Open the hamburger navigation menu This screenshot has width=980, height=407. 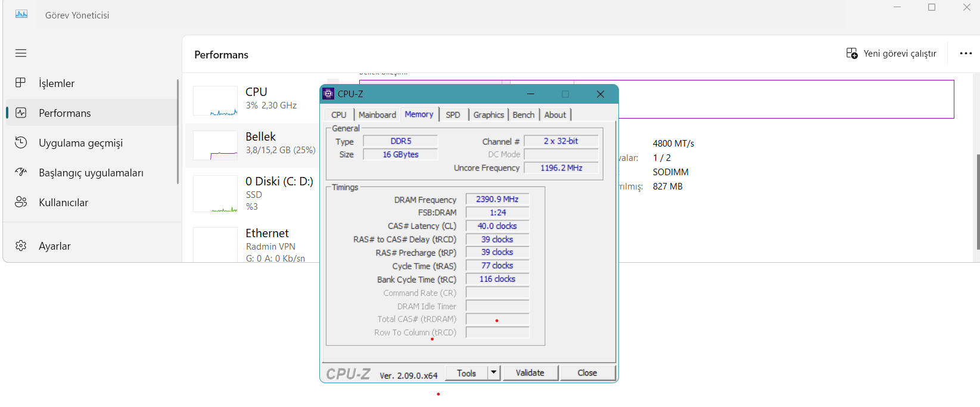(x=21, y=53)
